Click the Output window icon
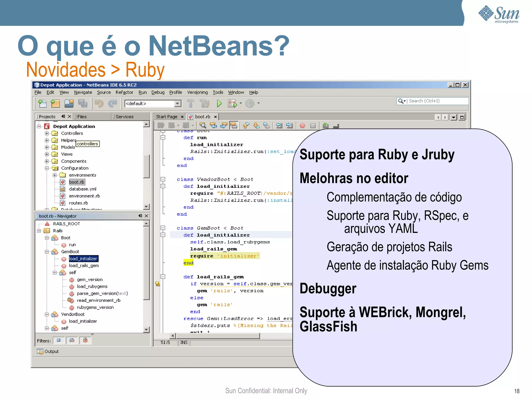Image resolution: width=532 pixels, height=399 pixels. [40, 351]
